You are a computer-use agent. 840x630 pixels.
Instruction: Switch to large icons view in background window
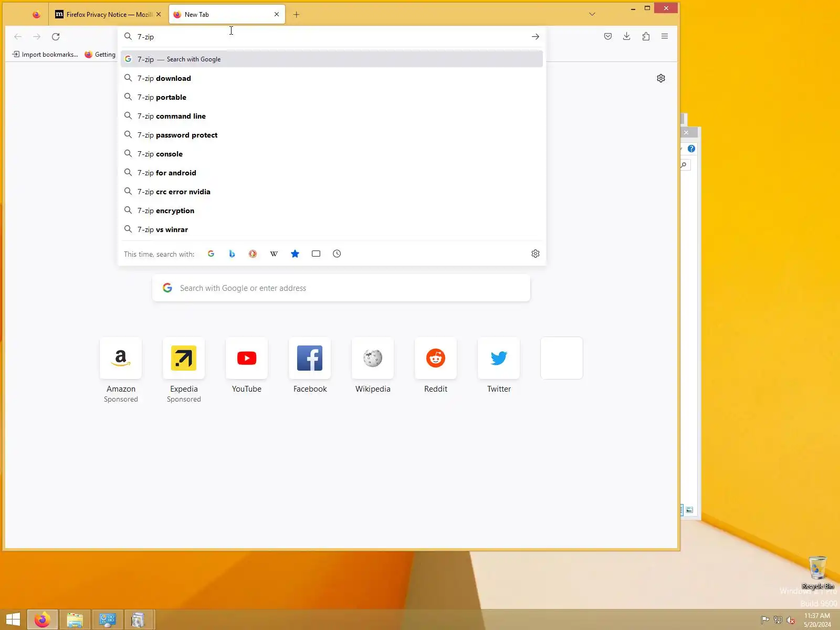[689, 510]
